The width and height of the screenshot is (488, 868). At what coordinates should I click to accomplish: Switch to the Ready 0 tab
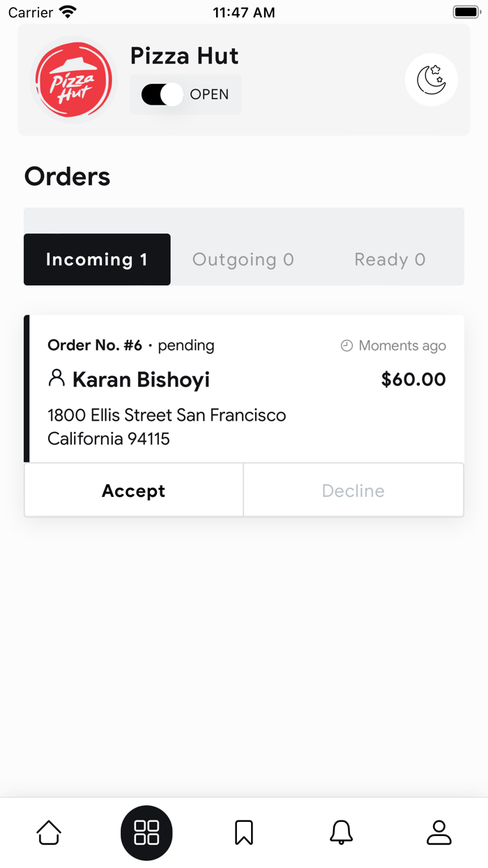[390, 260]
